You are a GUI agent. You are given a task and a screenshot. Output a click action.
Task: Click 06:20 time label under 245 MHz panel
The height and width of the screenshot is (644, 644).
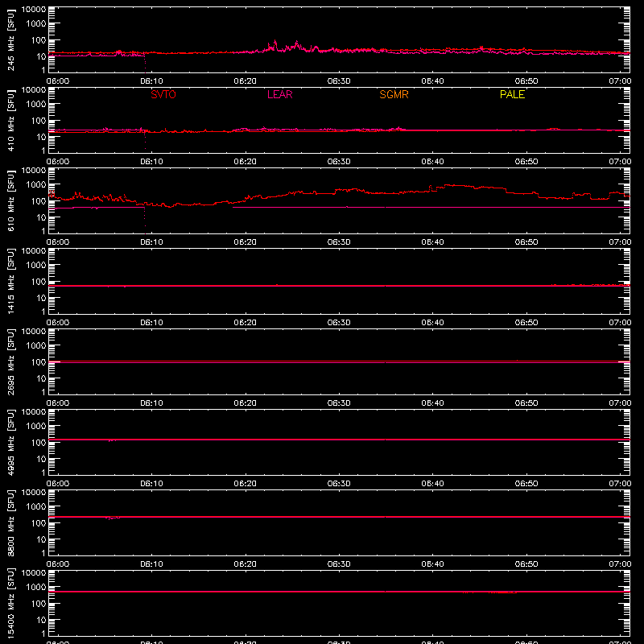(x=246, y=81)
